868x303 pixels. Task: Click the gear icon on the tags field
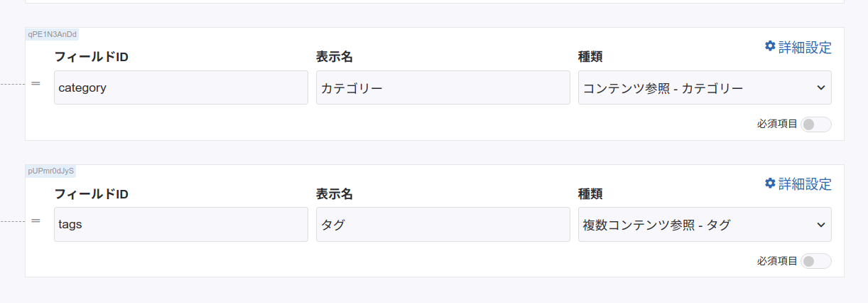(770, 184)
